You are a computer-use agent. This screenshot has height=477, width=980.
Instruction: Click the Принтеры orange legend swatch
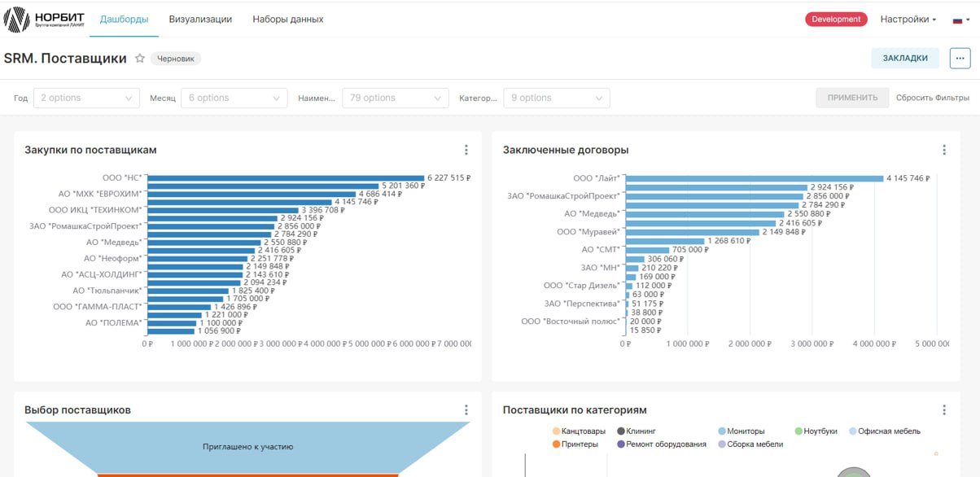556,444
